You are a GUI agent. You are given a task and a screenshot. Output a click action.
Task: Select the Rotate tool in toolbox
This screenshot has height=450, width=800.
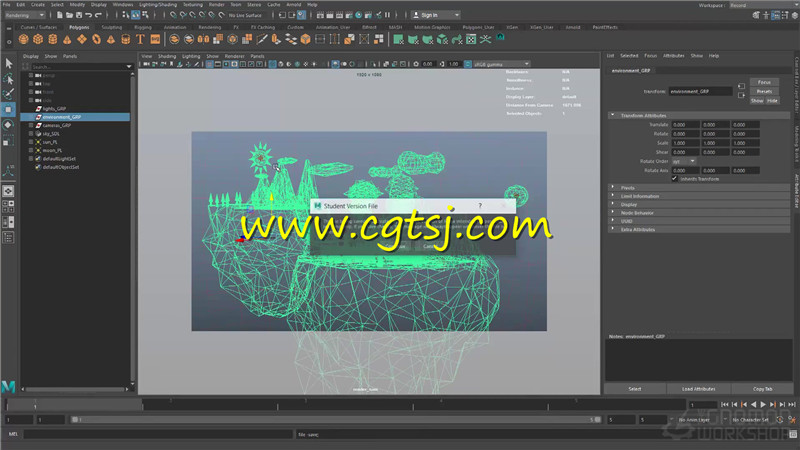click(9, 124)
